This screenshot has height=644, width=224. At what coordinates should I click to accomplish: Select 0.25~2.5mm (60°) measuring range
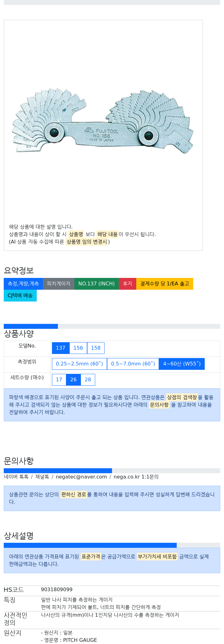(x=79, y=364)
